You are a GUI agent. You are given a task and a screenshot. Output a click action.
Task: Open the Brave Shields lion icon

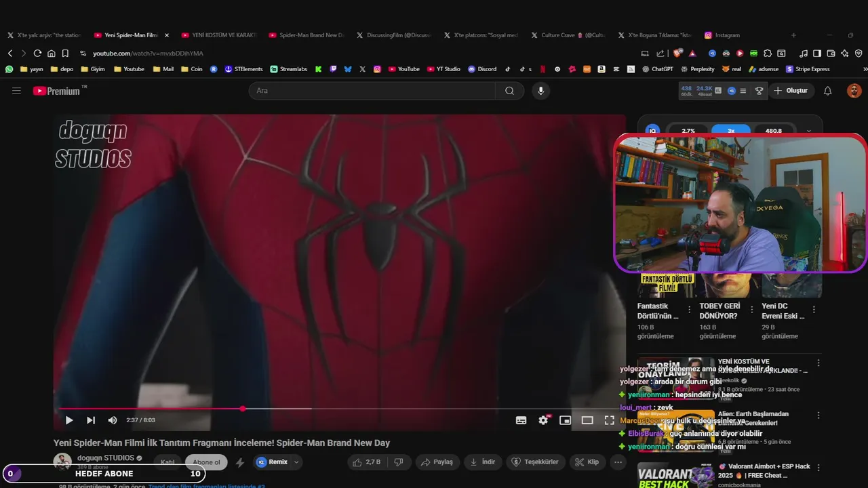677,53
